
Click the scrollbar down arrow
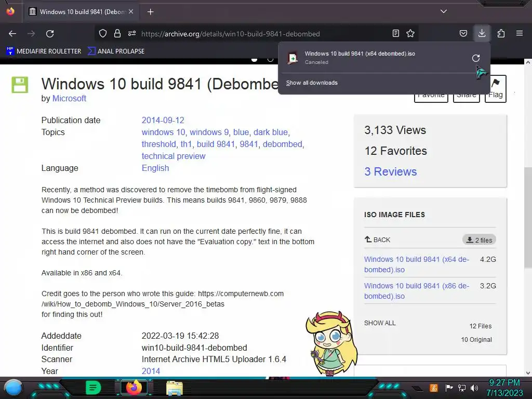tap(528, 373)
